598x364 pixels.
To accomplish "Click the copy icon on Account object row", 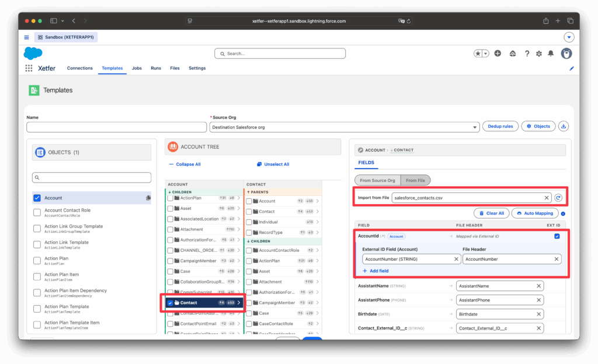I will click(148, 198).
